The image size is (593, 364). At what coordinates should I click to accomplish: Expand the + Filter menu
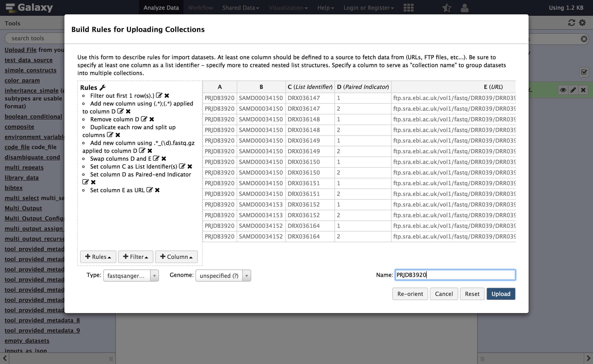coord(136,257)
